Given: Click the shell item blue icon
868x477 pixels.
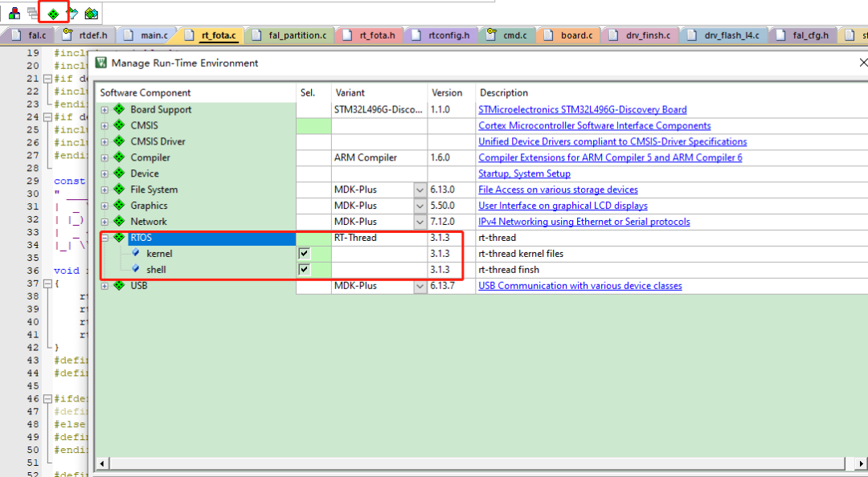Looking at the screenshot, I should pyautogui.click(x=136, y=269).
